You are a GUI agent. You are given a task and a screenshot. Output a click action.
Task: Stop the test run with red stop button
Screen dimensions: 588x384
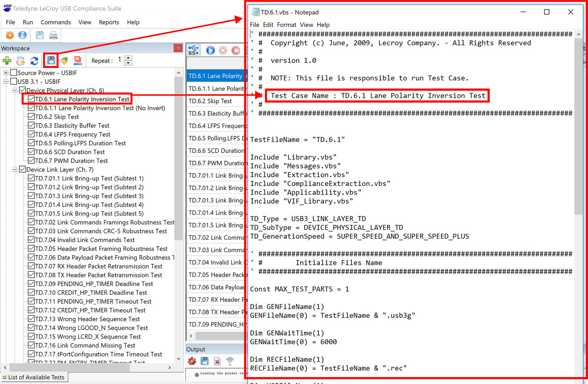coord(223,51)
